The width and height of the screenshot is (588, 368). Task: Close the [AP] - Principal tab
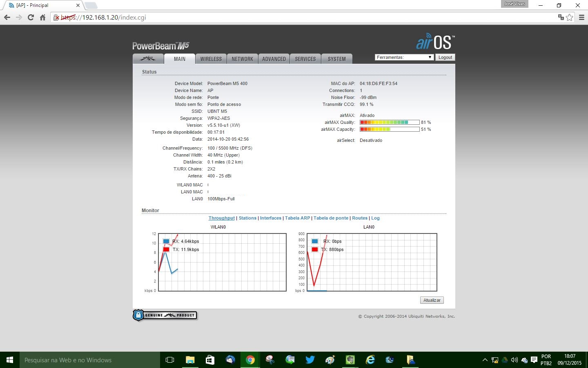tap(78, 5)
